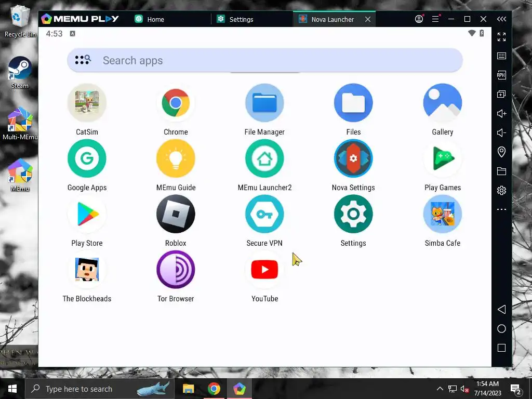Click the search dots icon in search bar
The width and height of the screenshot is (532, 399).
click(83, 60)
